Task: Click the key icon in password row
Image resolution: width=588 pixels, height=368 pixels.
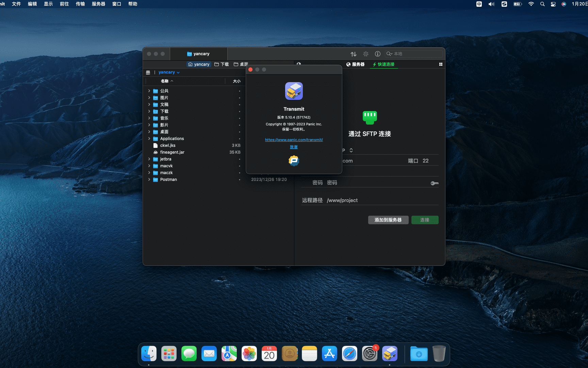Action: (x=435, y=183)
